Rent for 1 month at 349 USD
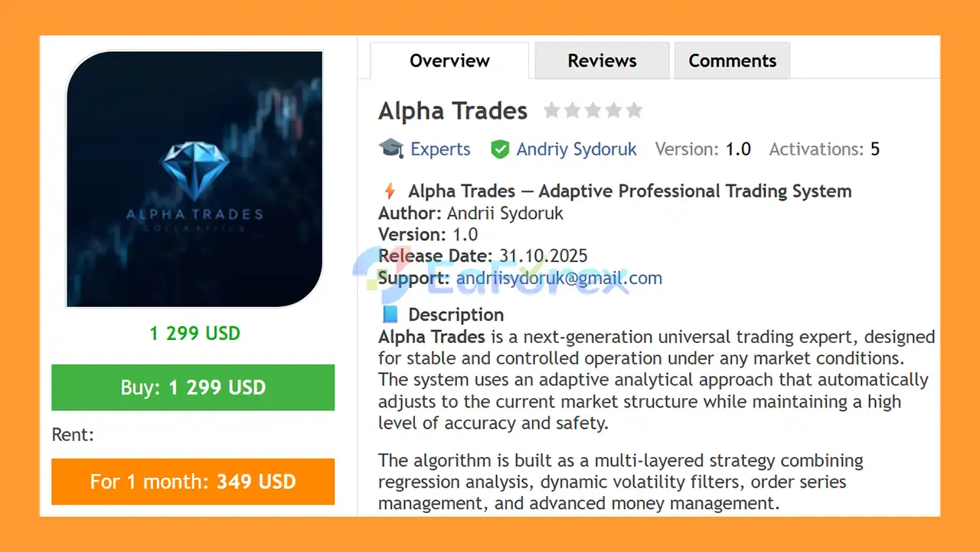 click(x=193, y=482)
